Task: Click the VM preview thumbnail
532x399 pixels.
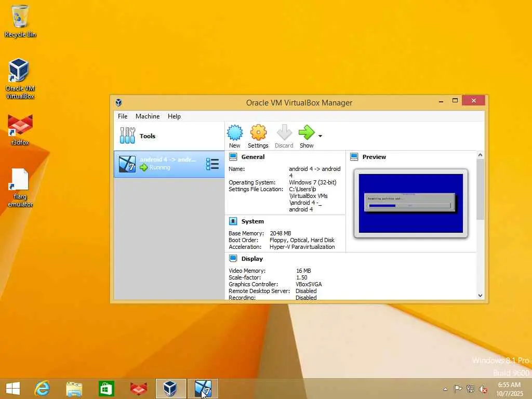Action: tap(410, 203)
